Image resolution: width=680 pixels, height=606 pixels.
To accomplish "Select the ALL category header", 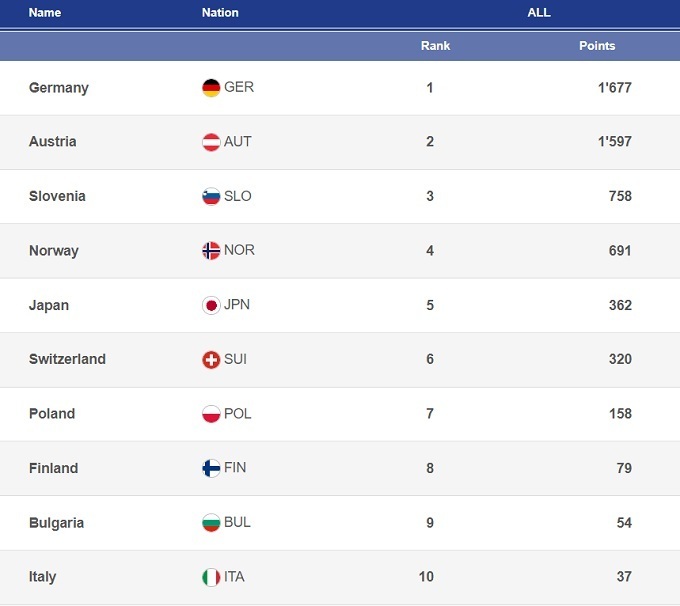I will click(539, 13).
